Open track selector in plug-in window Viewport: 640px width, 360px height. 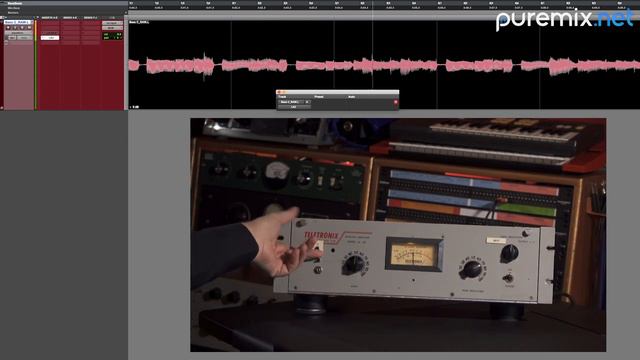pyautogui.click(x=292, y=102)
